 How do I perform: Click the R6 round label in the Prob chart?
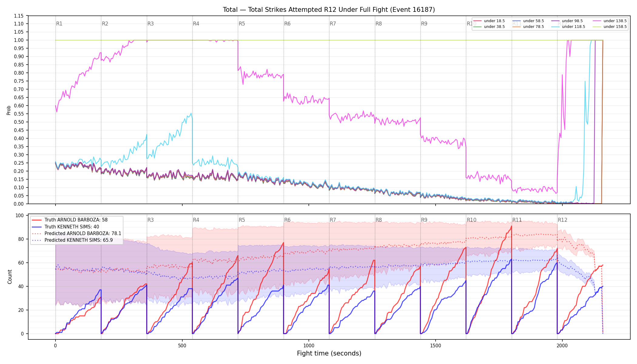tap(287, 24)
